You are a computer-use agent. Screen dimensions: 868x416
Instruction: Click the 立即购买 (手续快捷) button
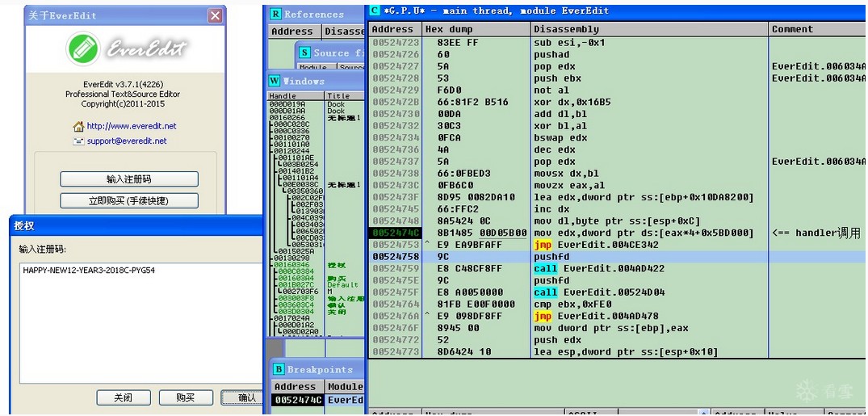pos(129,200)
